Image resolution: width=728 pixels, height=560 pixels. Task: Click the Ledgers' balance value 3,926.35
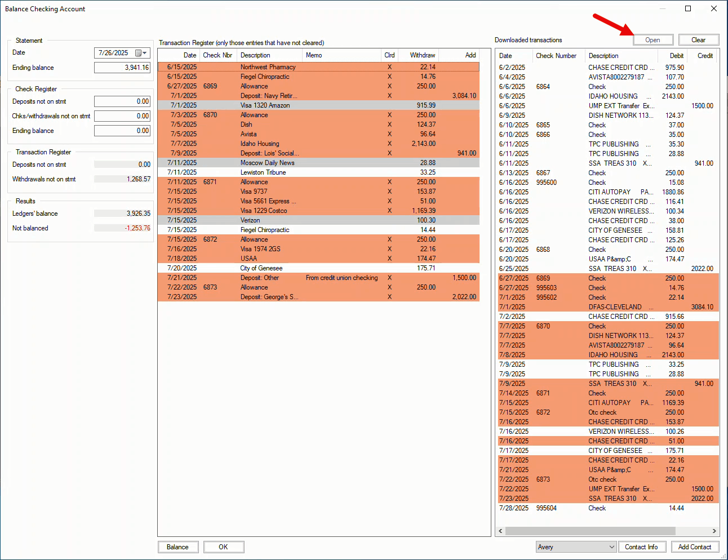(139, 214)
